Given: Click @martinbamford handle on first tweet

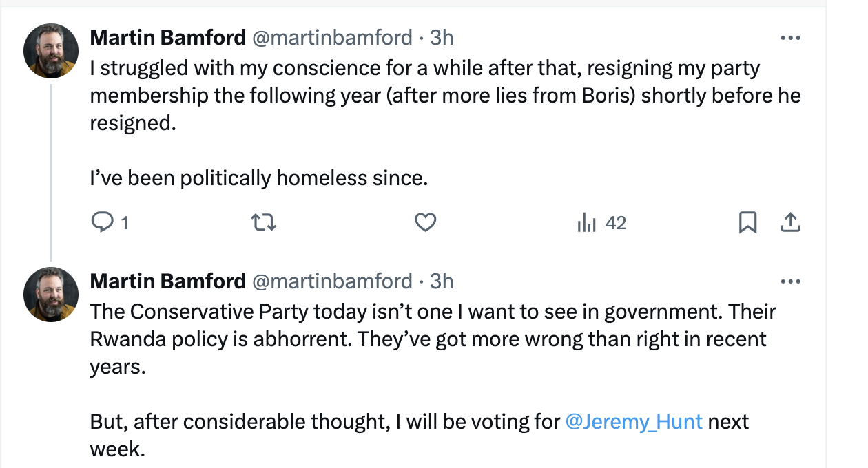Looking at the screenshot, I should click(333, 37).
